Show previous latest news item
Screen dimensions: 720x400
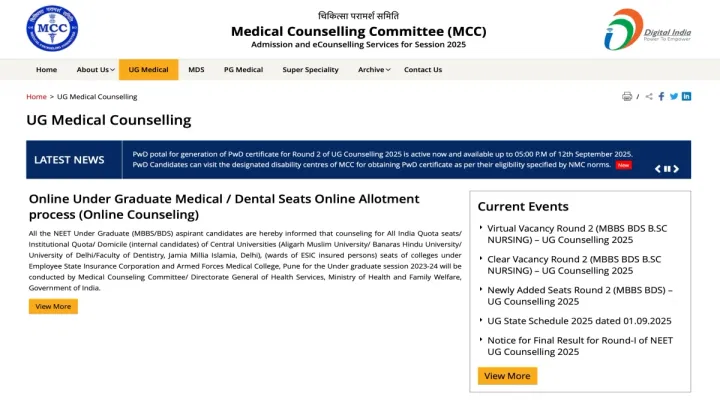pos(658,169)
